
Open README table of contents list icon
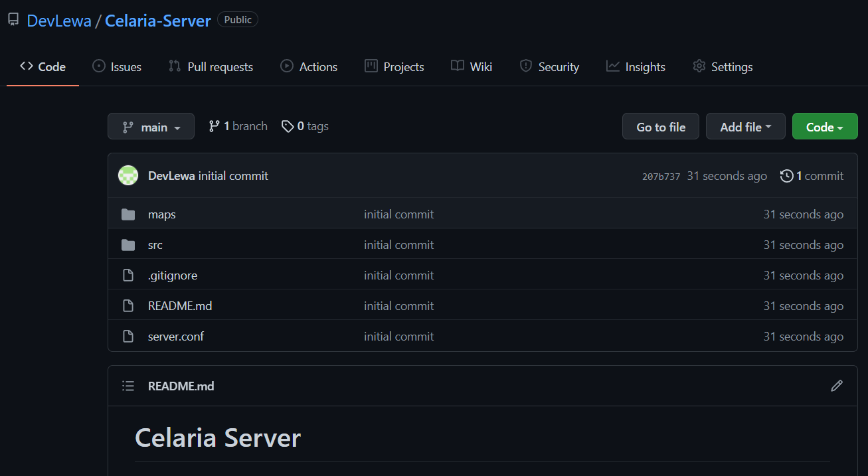tap(128, 386)
